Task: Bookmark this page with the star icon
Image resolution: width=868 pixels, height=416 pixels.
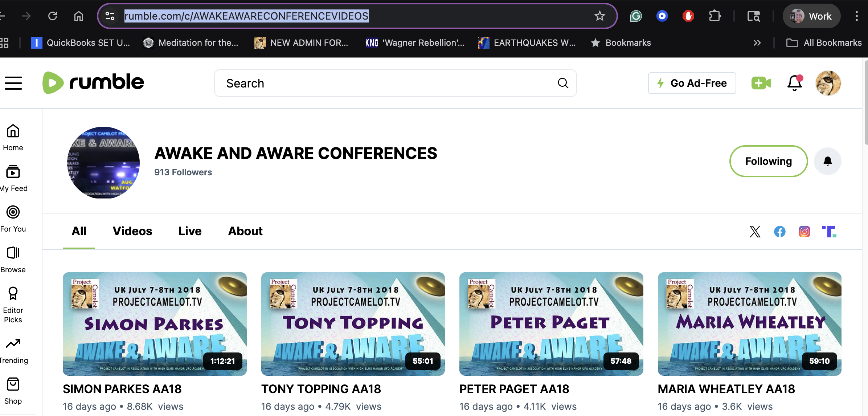Action: [599, 16]
